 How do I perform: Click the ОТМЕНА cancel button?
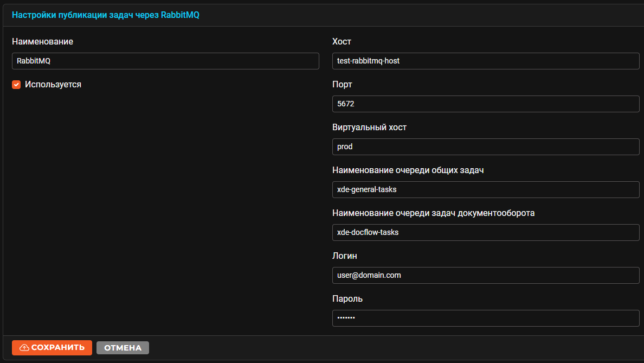click(123, 348)
